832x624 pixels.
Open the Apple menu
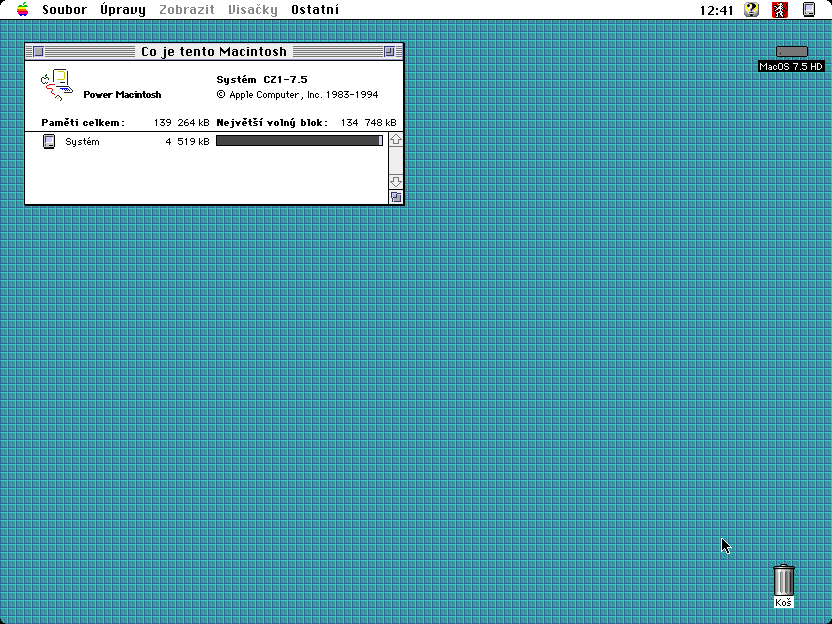[x=22, y=10]
